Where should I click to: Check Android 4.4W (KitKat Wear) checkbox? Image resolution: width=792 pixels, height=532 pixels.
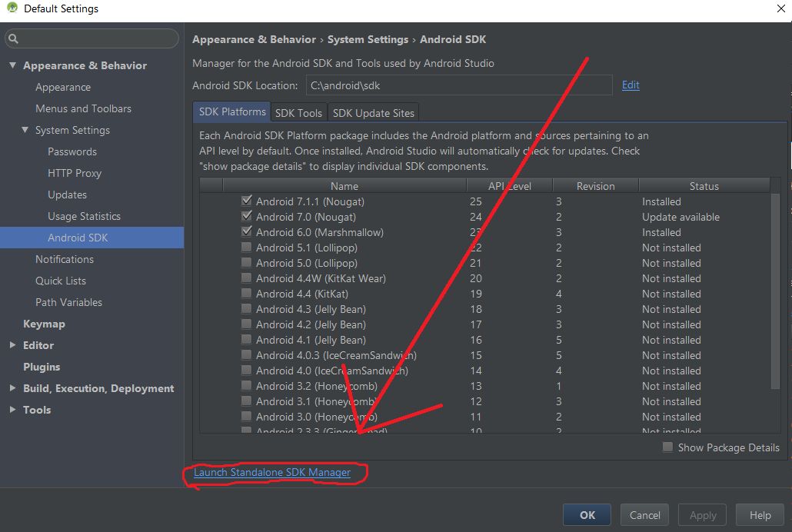(247, 278)
